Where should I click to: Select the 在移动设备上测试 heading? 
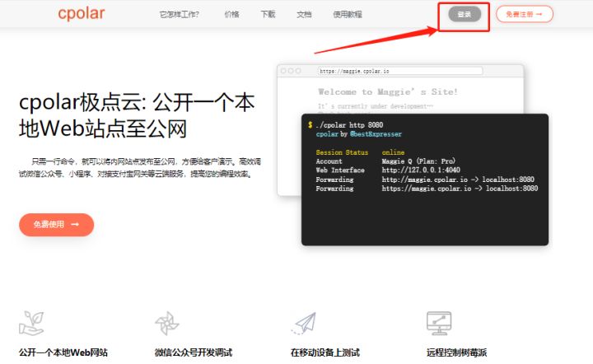point(325,352)
